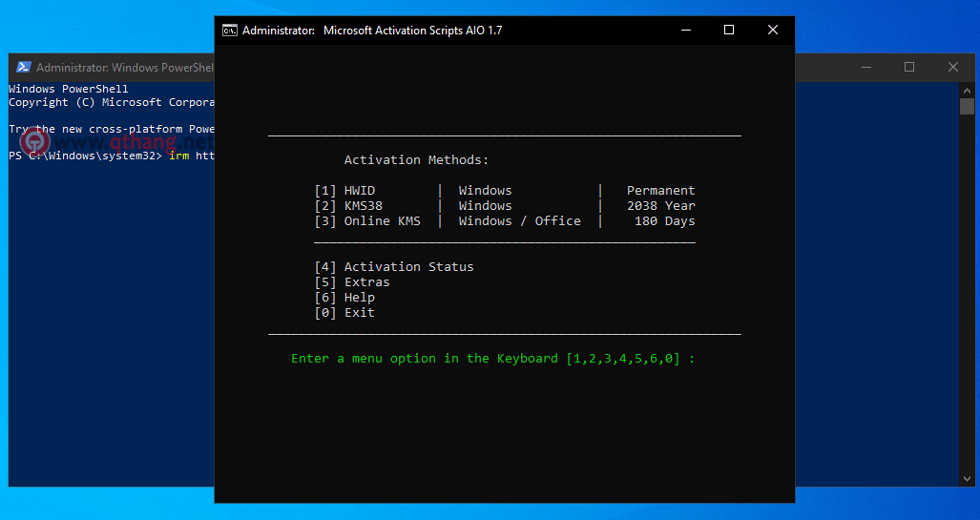Select the [1] HWID menu line
This screenshot has height=520, width=980.
click(x=505, y=191)
